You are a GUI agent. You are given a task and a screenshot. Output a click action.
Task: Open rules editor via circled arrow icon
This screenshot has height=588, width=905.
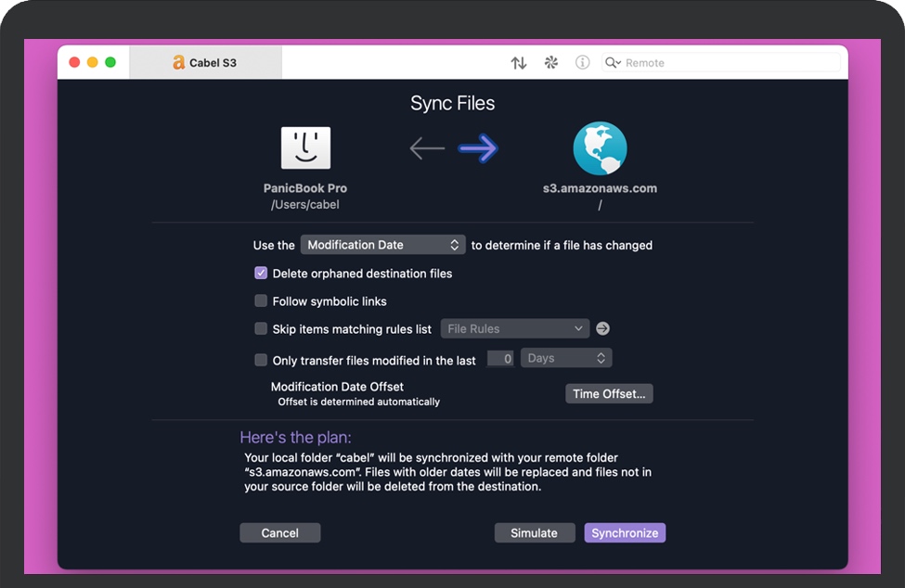coord(602,329)
